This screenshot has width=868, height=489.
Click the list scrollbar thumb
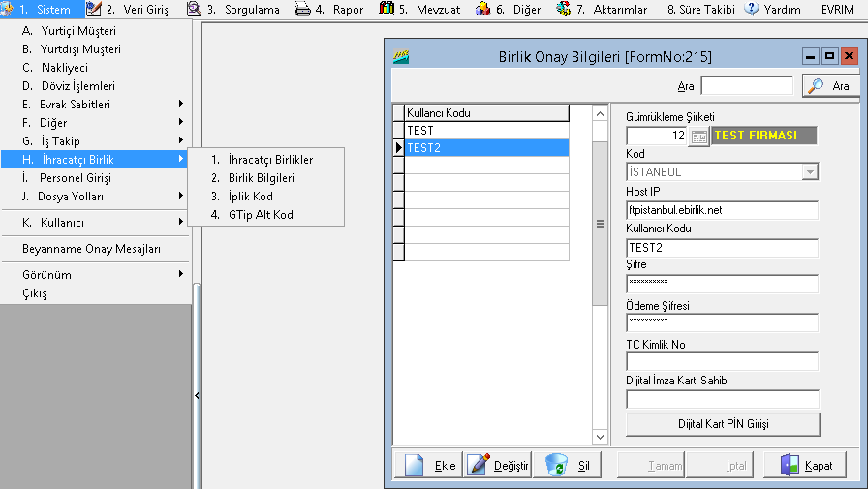tap(600, 224)
